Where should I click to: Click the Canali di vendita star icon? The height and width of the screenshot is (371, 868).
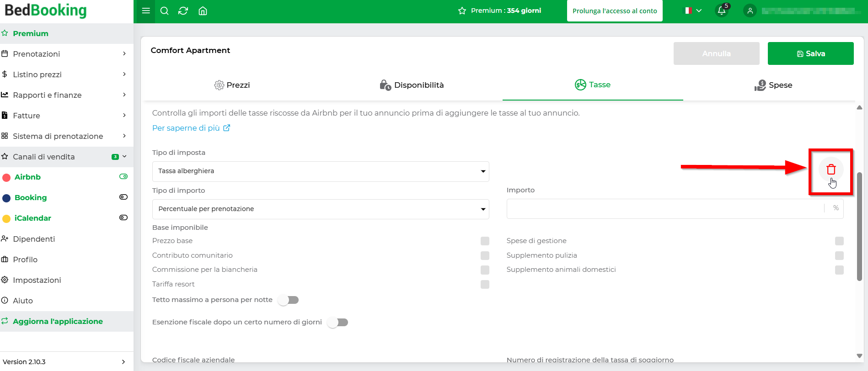(x=5, y=156)
